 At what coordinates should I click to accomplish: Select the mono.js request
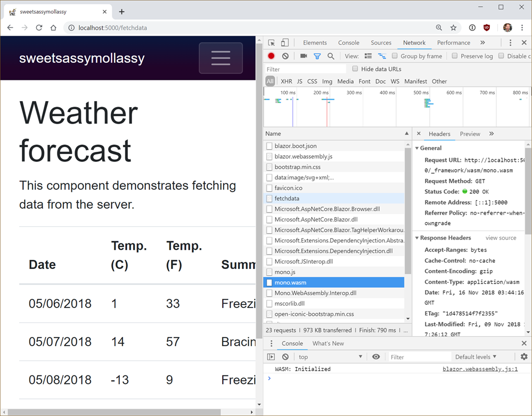tap(334, 272)
